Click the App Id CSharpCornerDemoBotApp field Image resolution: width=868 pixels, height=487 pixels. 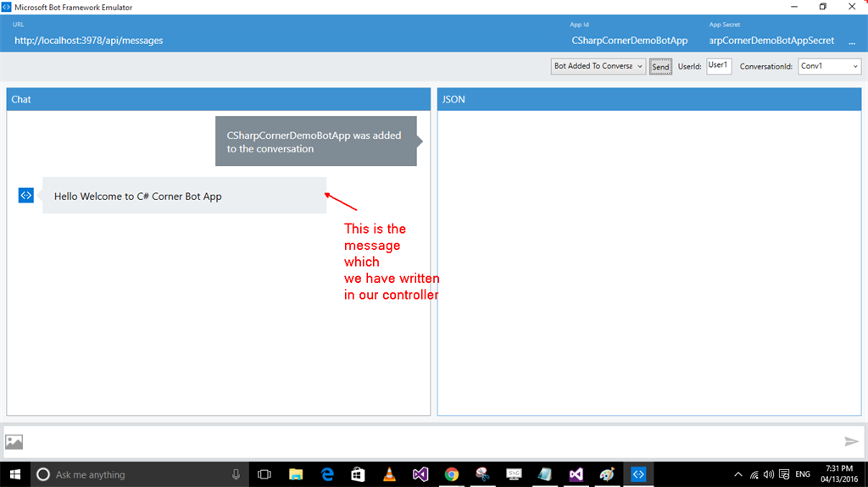click(x=630, y=41)
